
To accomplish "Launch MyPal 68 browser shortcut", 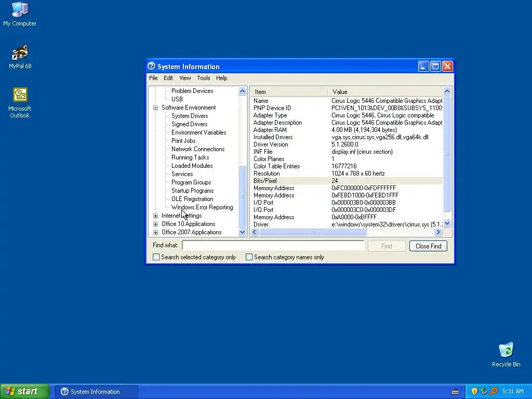I will point(20,56).
